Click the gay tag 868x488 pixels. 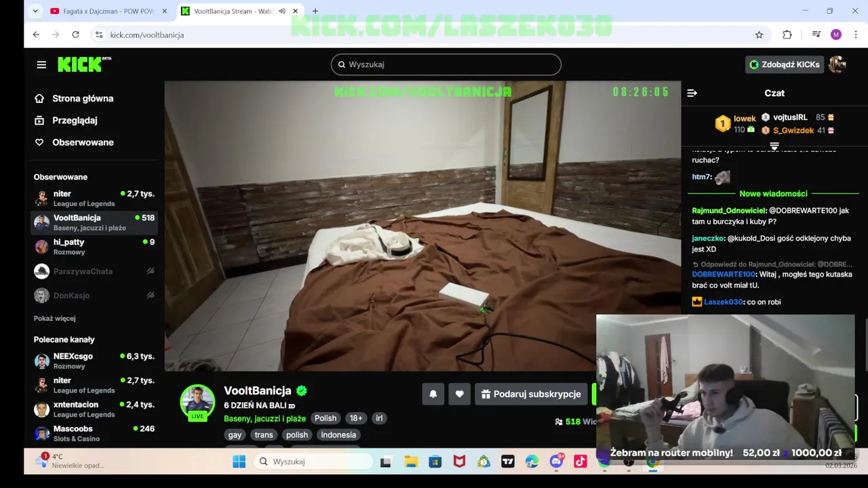pyautogui.click(x=235, y=435)
